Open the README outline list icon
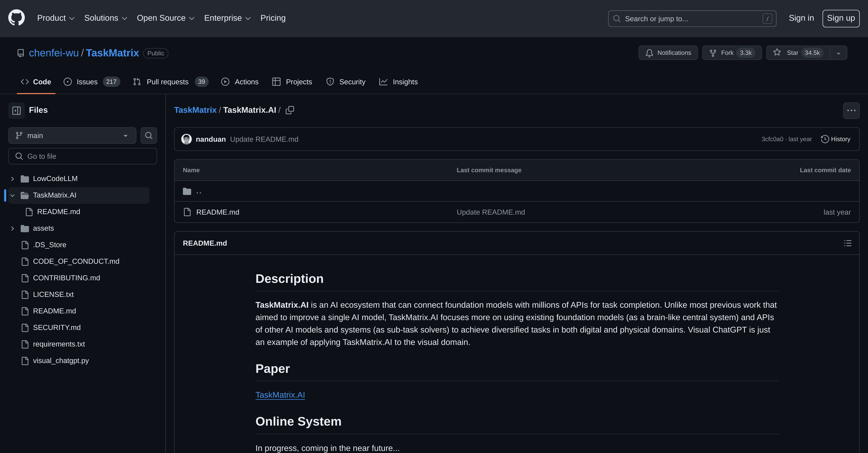Viewport: 868px width, 453px height. [x=848, y=243]
